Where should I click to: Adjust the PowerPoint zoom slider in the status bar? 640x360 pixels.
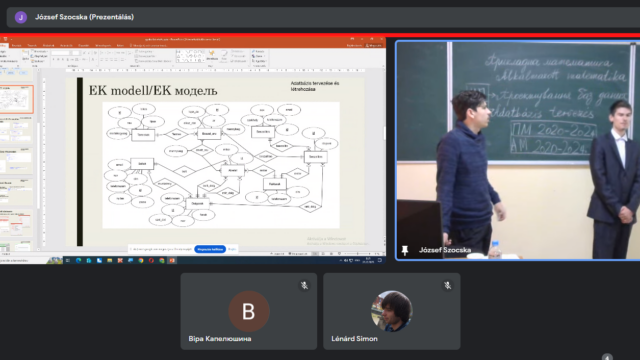pos(358,254)
